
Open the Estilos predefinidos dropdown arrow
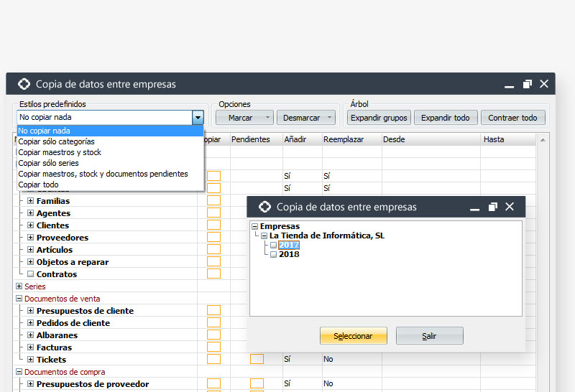pos(198,117)
